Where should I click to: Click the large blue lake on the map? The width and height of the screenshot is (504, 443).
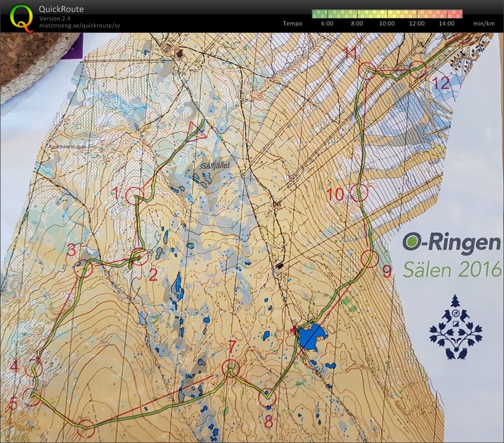(312, 337)
